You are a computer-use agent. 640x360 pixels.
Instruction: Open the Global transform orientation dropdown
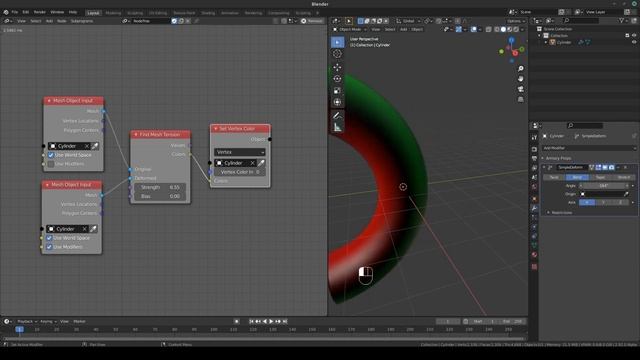(x=409, y=21)
